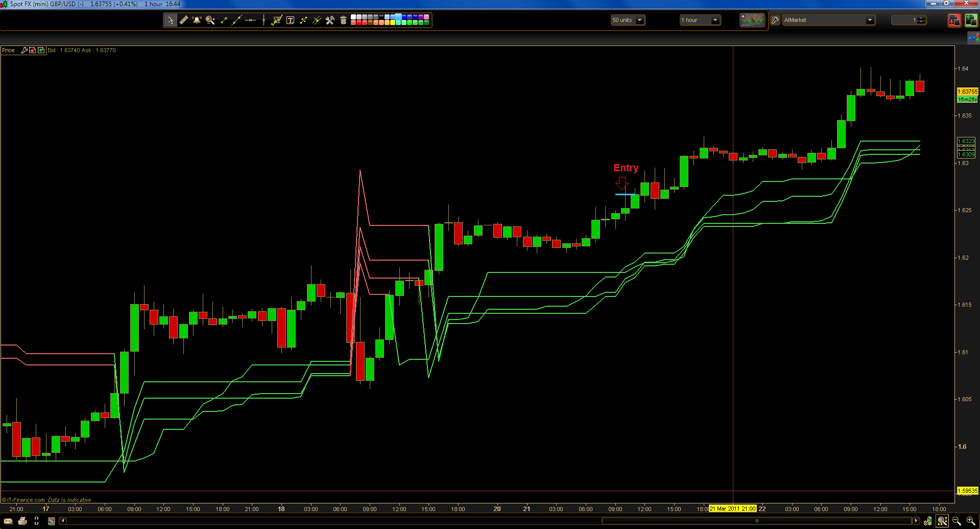Viewport: 980px width, 529px height.
Task: Click the 1.59535 price level tag
Action: point(967,491)
